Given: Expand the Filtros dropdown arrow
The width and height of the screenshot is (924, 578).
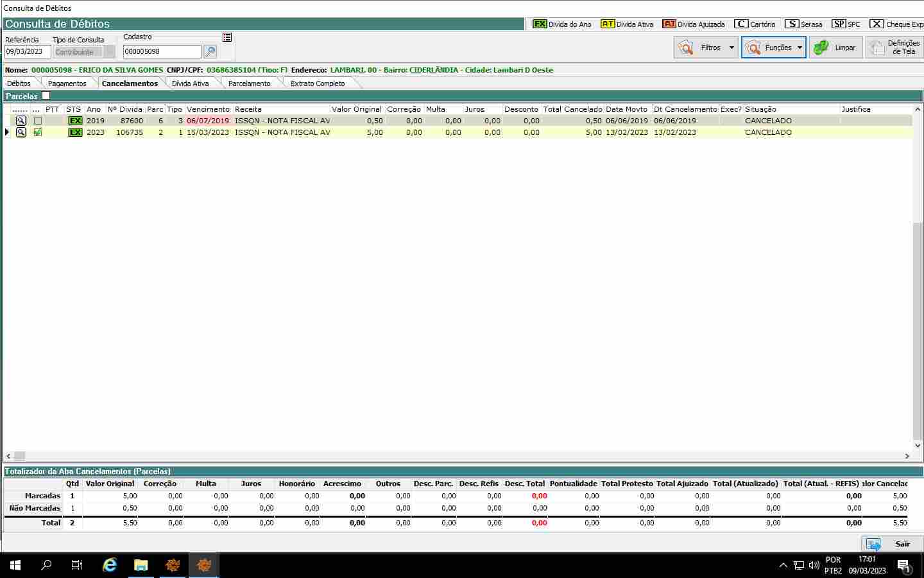Looking at the screenshot, I should (732, 48).
